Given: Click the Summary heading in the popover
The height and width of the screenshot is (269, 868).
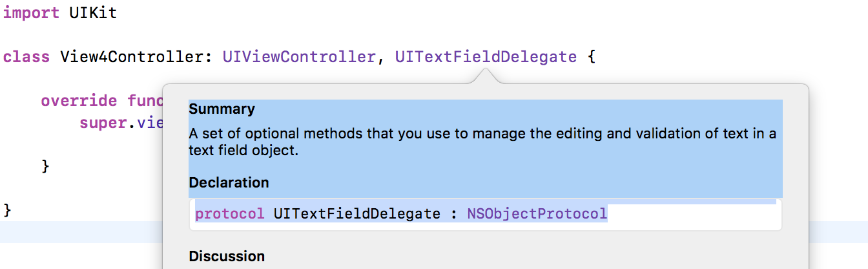Looking at the screenshot, I should [222, 109].
